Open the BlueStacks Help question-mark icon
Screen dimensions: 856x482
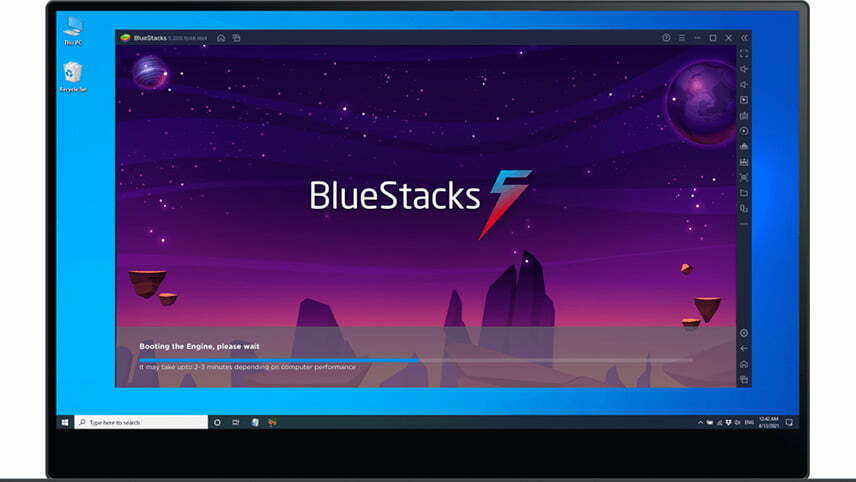[666, 38]
